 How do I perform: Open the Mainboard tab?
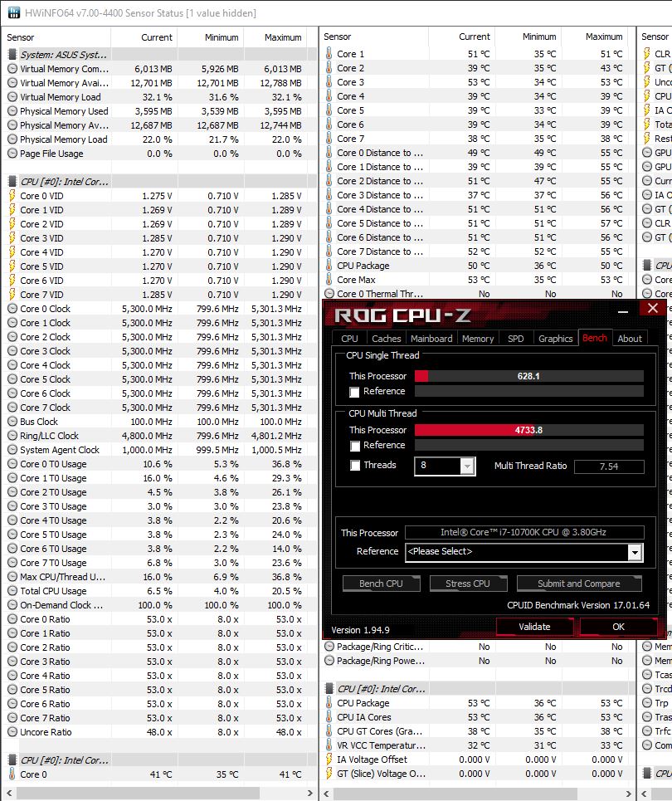(431, 339)
